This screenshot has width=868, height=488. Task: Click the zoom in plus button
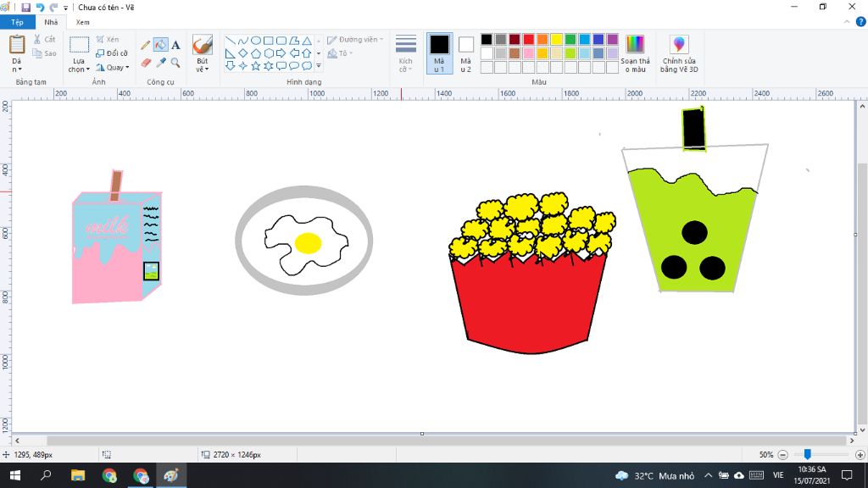860,454
